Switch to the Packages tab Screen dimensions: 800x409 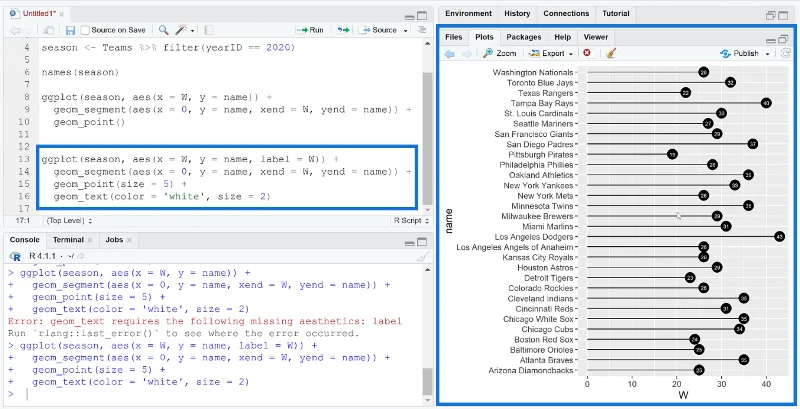click(523, 37)
